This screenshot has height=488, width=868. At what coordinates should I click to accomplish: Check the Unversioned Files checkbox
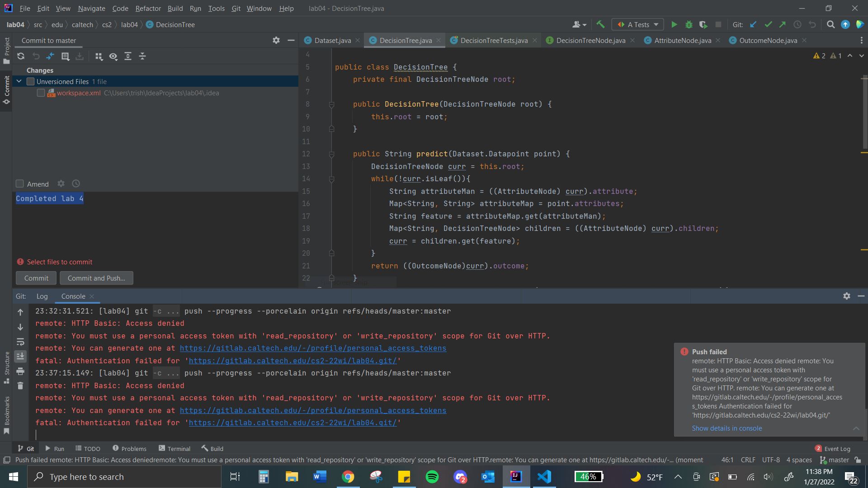[x=31, y=82]
